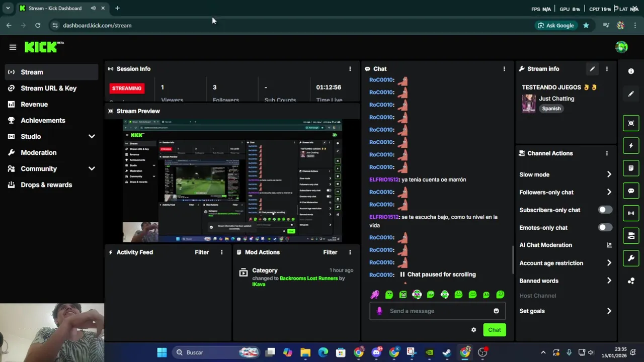
Task: Open the IKava user link
Action: (x=259, y=284)
